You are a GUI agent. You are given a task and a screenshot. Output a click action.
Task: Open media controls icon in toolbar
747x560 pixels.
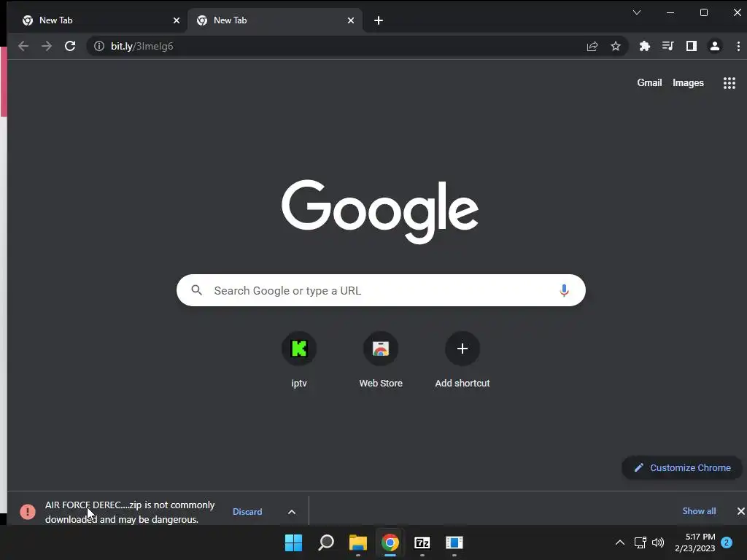point(668,46)
